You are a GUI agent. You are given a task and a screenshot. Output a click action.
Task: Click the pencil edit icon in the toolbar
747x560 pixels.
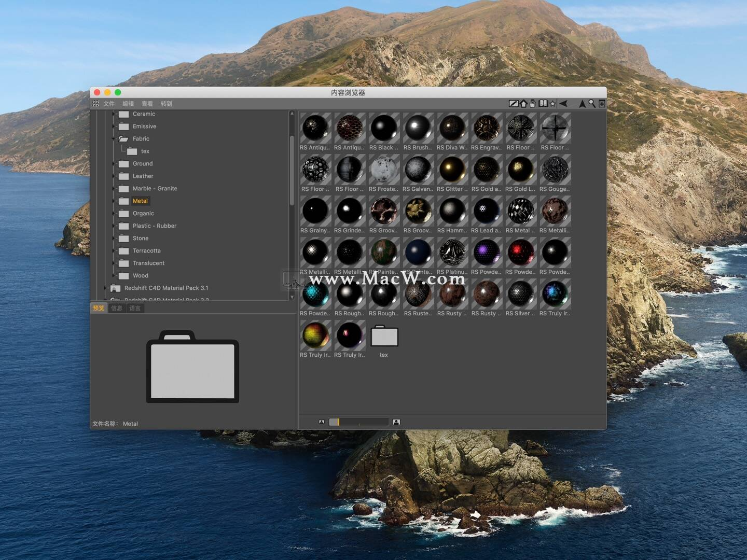[x=514, y=103]
